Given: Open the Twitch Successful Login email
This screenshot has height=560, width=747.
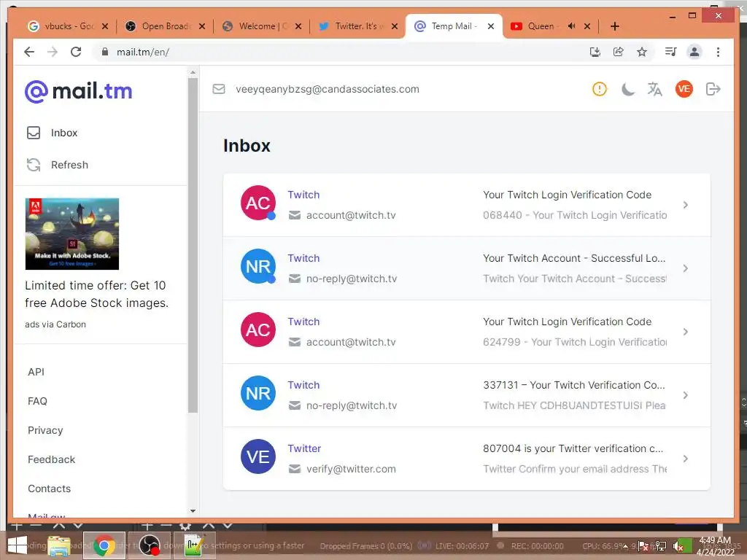Looking at the screenshot, I should tap(466, 268).
